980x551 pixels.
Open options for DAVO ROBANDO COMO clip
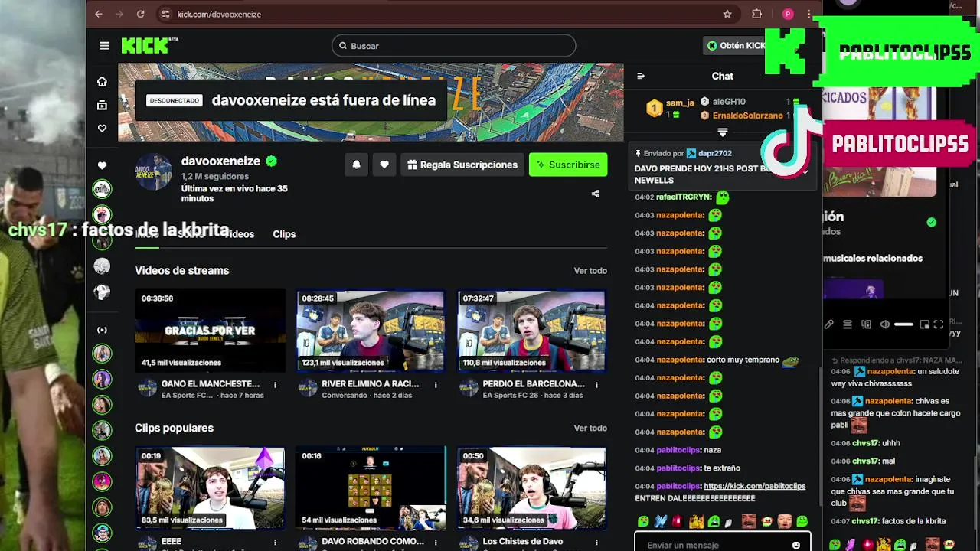pos(436,542)
